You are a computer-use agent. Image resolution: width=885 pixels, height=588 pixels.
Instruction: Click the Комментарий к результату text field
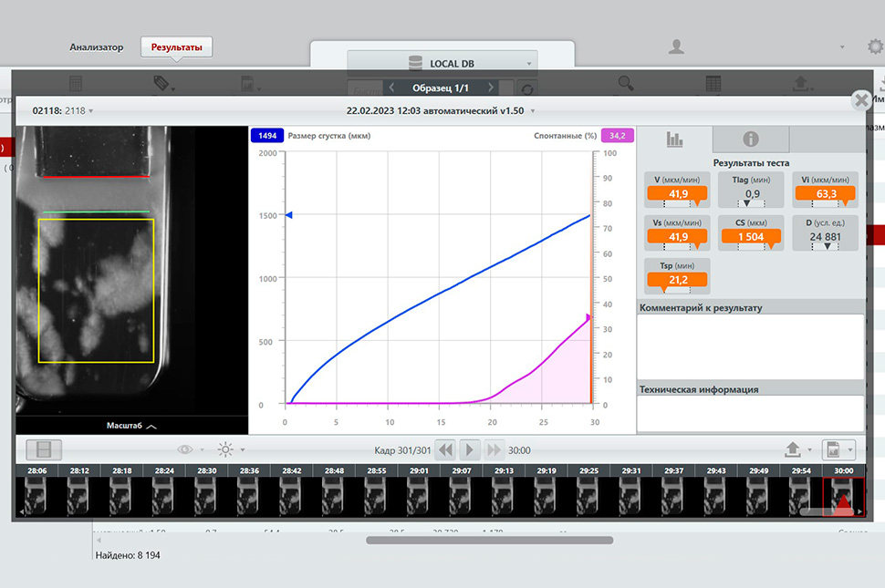pos(750,345)
